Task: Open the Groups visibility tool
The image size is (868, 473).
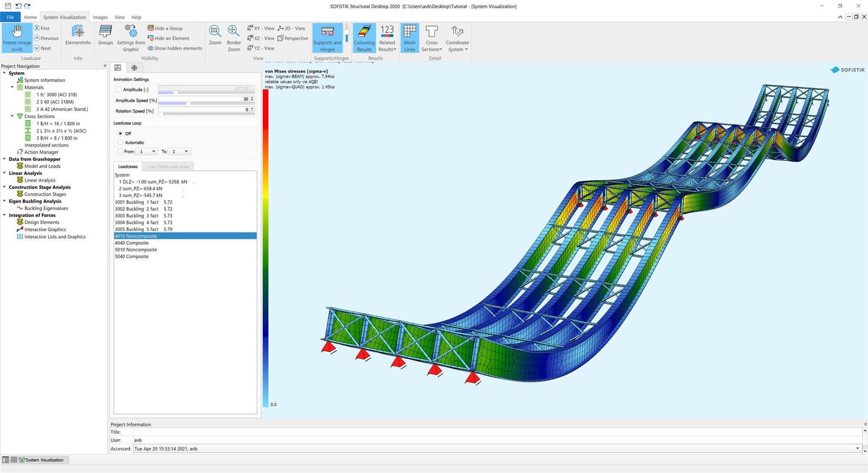Action: pyautogui.click(x=105, y=35)
